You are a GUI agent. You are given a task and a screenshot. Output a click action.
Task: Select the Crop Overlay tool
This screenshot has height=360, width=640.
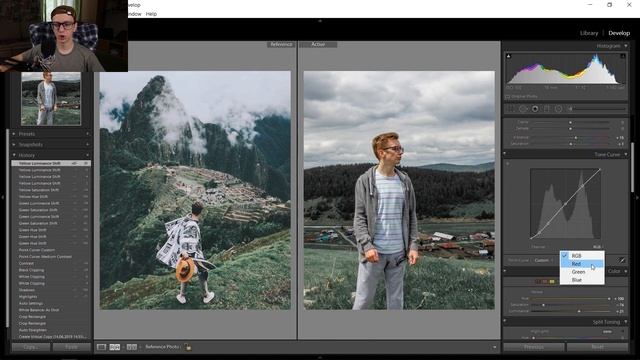coord(511,109)
